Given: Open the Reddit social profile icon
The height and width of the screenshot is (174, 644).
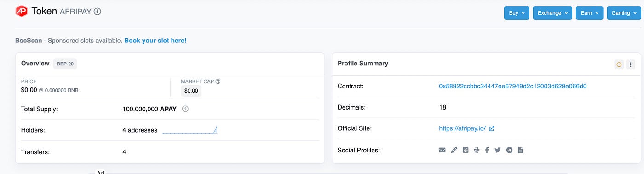Looking at the screenshot, I should coord(466,150).
